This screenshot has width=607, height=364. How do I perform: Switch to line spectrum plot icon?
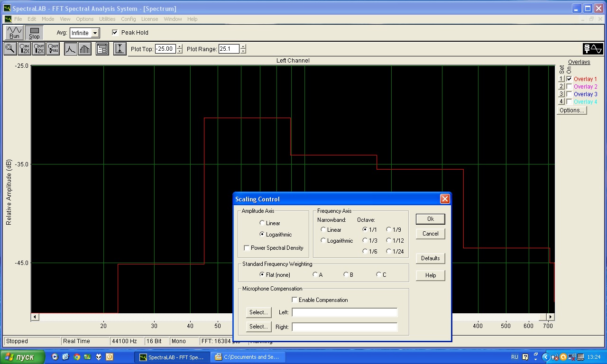[x=71, y=49]
